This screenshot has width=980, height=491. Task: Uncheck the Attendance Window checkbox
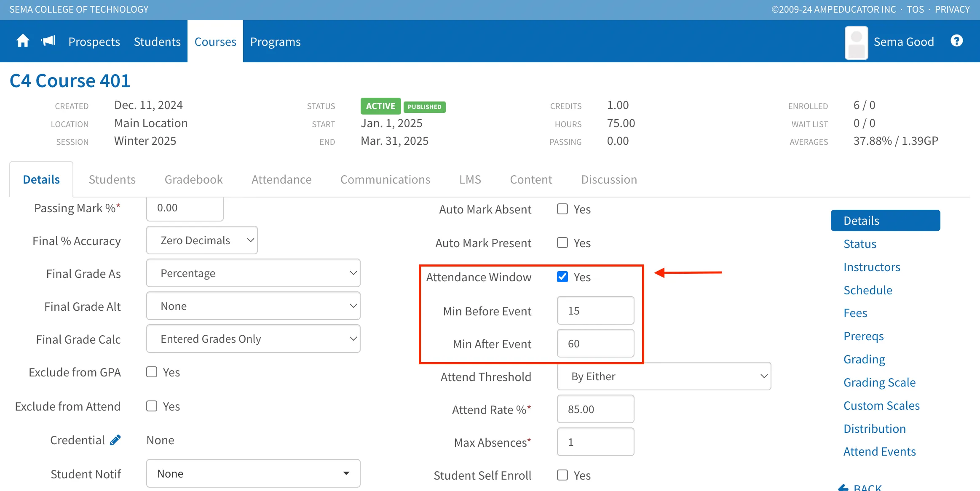[x=562, y=277]
